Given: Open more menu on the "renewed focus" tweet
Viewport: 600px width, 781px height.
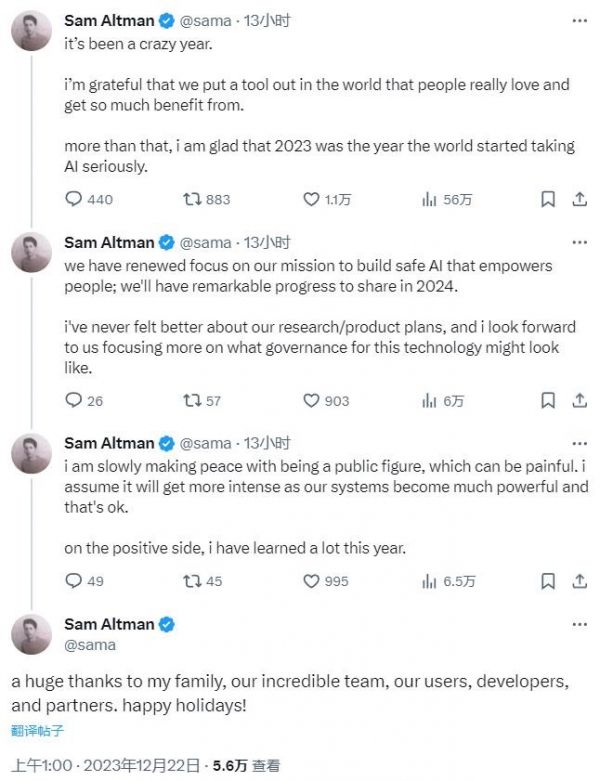Looking at the screenshot, I should tap(578, 242).
